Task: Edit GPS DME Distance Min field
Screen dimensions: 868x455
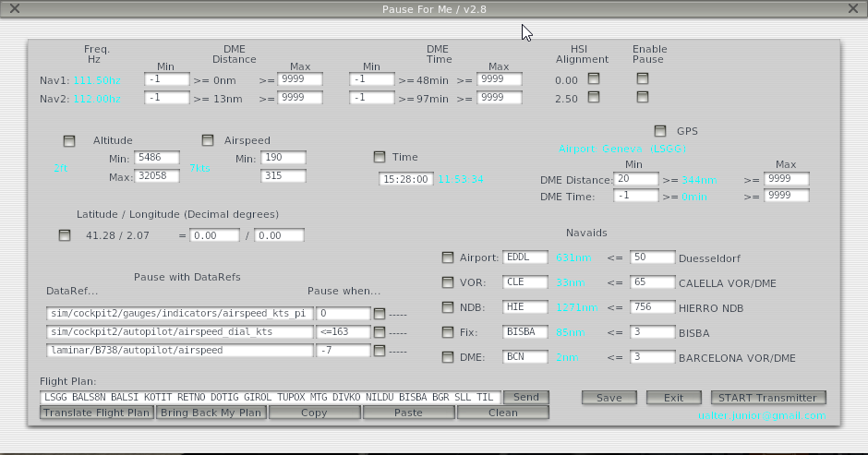Action: click(636, 179)
